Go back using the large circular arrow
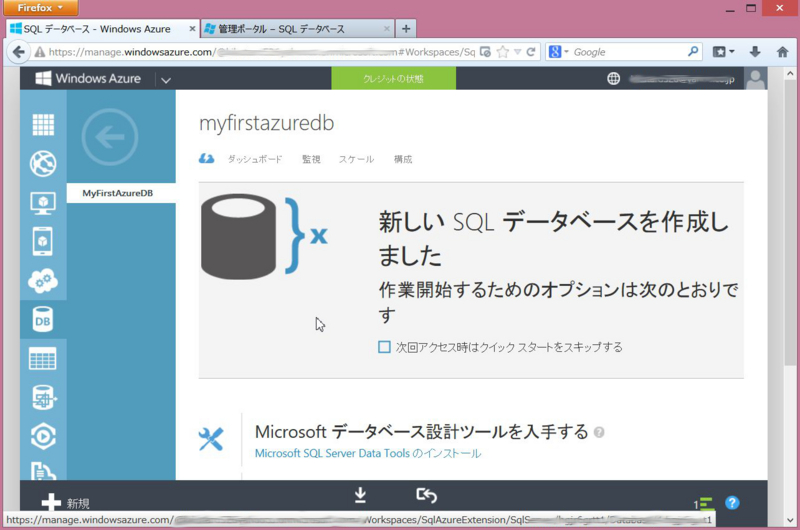Viewport: 800px width, 530px height. (x=110, y=137)
